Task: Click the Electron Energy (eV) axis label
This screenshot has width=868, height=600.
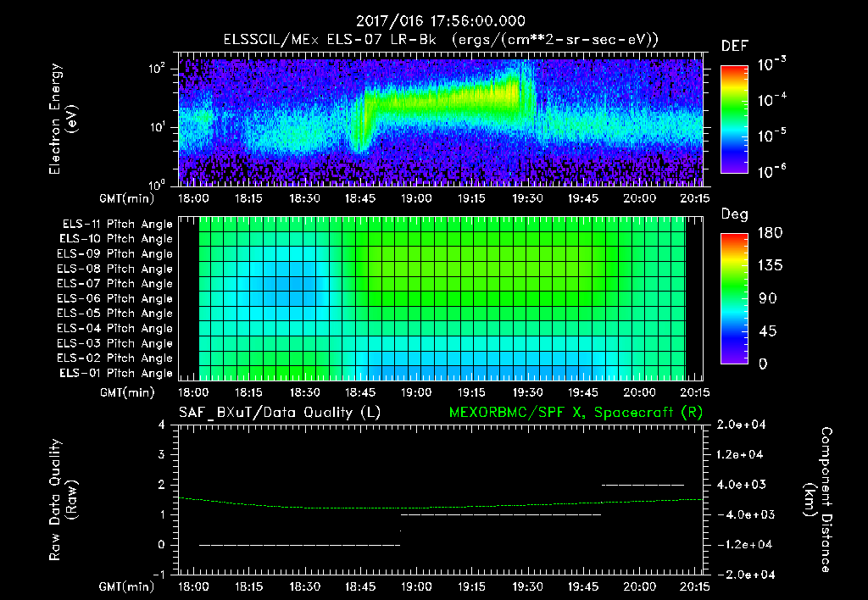Action: pos(63,119)
